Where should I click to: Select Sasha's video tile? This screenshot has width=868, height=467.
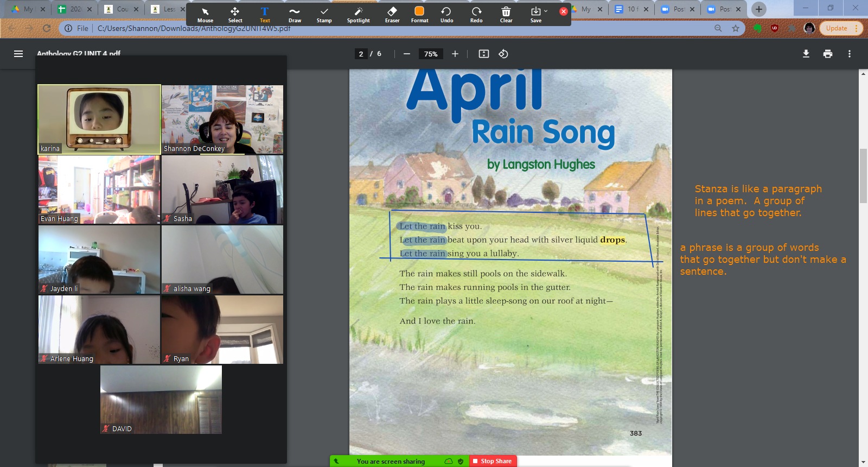(222, 190)
